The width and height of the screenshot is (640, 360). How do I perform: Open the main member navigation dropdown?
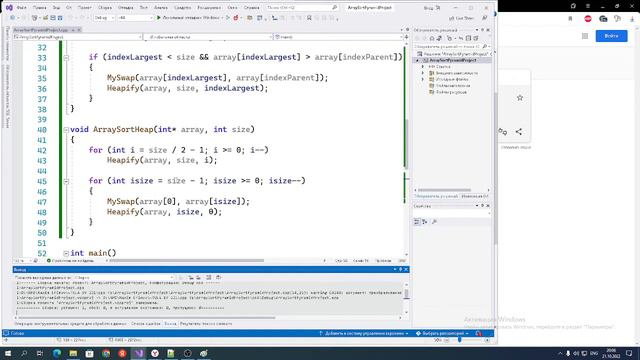pyautogui.click(x=338, y=37)
